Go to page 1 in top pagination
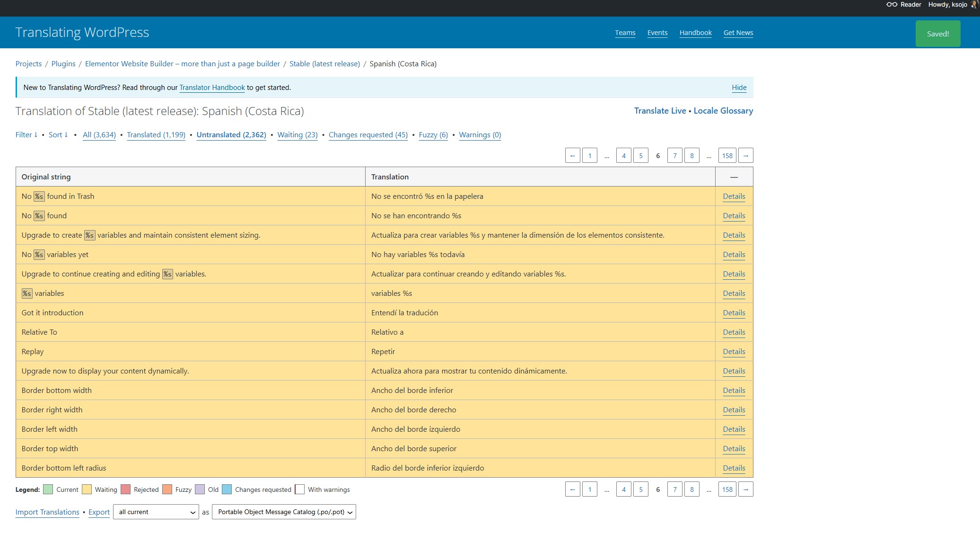This screenshot has width=980, height=534. click(589, 156)
